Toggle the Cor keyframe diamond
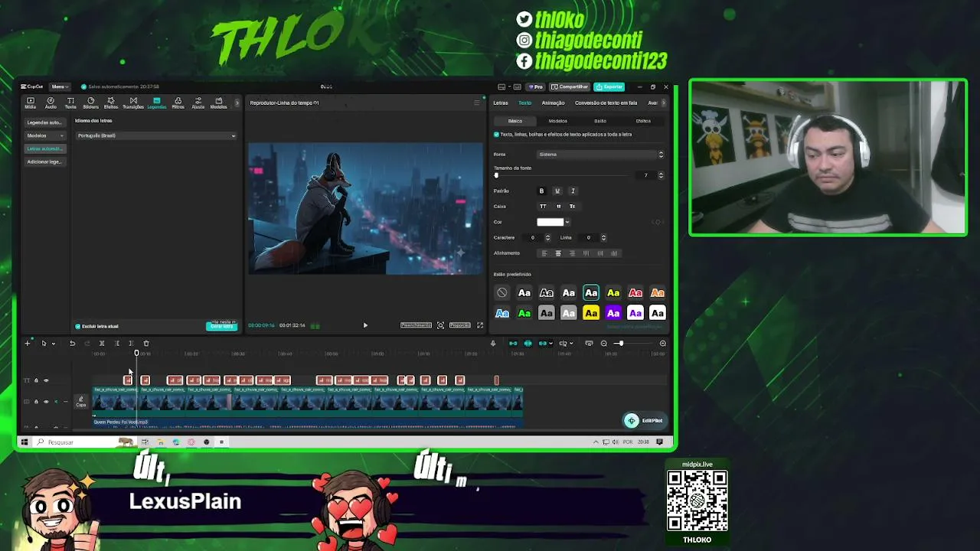The image size is (980, 551). [658, 223]
